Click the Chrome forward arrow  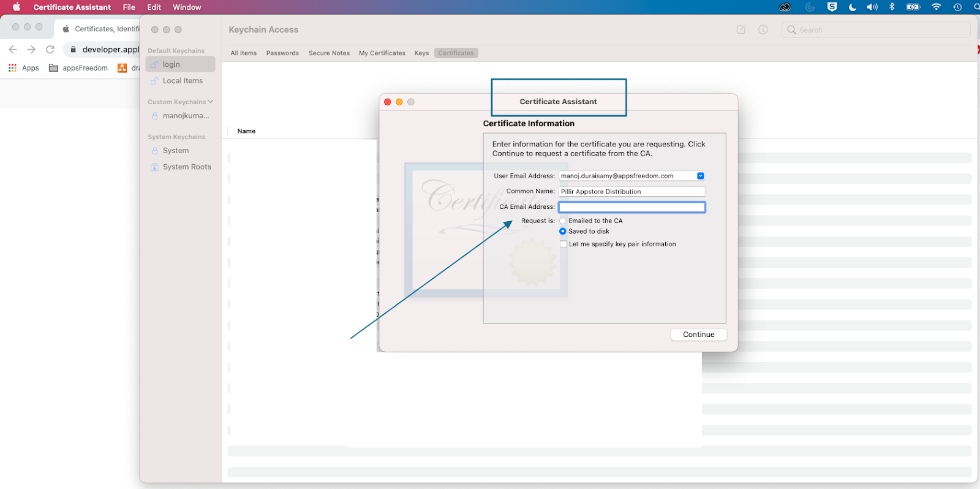click(x=32, y=49)
